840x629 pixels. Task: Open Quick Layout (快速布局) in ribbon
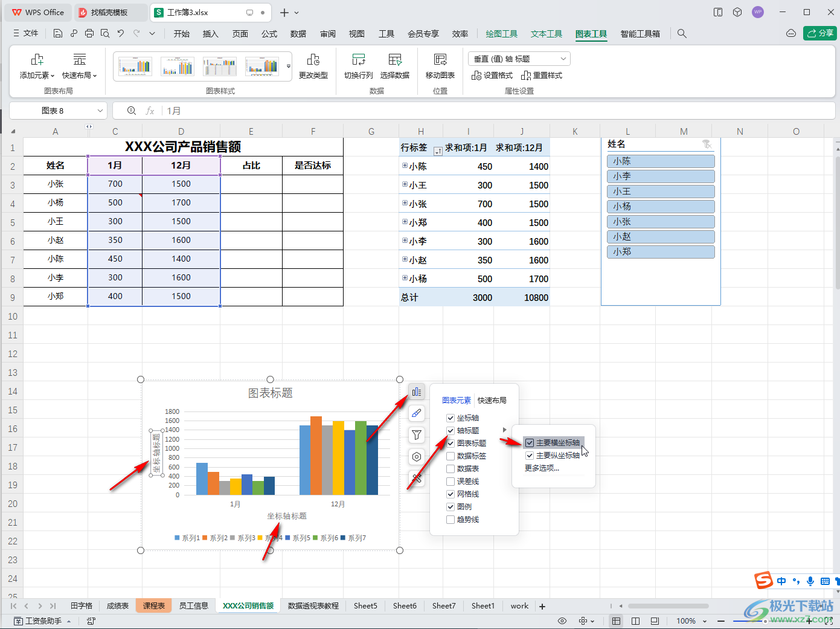[80, 66]
